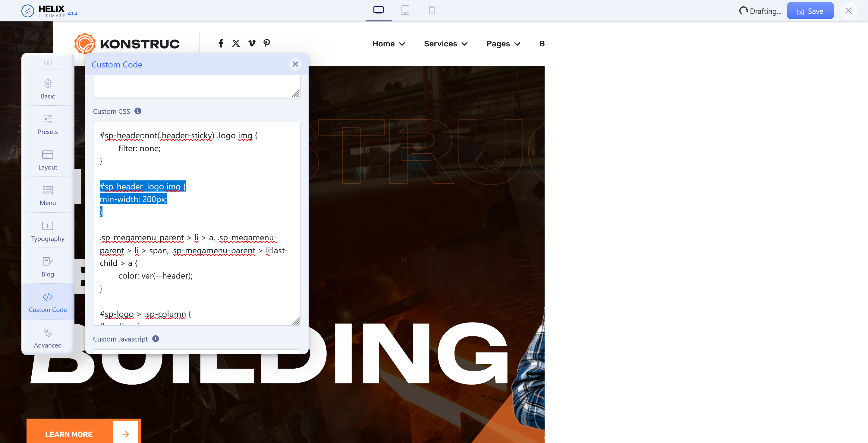Open the X (Twitter) social icon
This screenshot has height=443, width=868.
pos(236,43)
